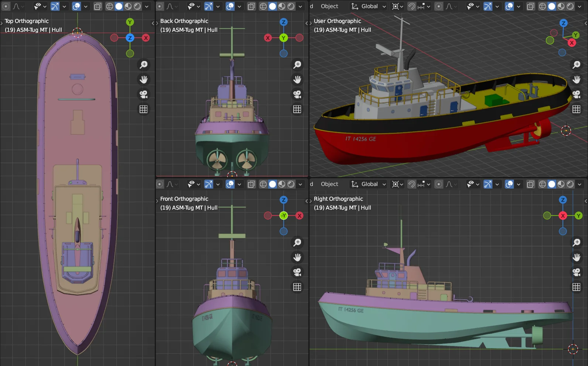Toggle Show Overlays in Back view header
This screenshot has height=366, width=588.
tap(230, 6)
